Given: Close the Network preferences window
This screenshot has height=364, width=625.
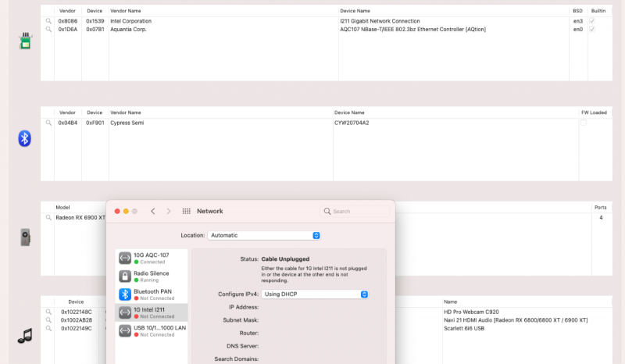Looking at the screenshot, I should click(117, 212).
